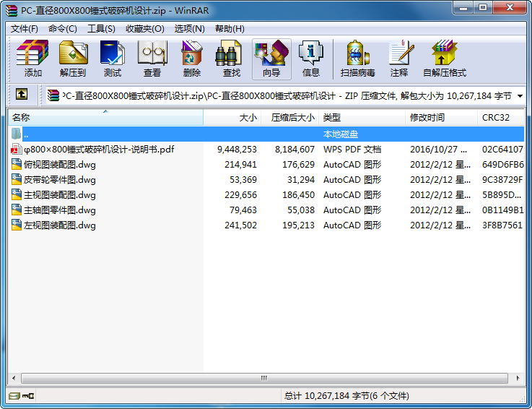Click the packed size 55,038
532x409 pixels.
point(301,210)
